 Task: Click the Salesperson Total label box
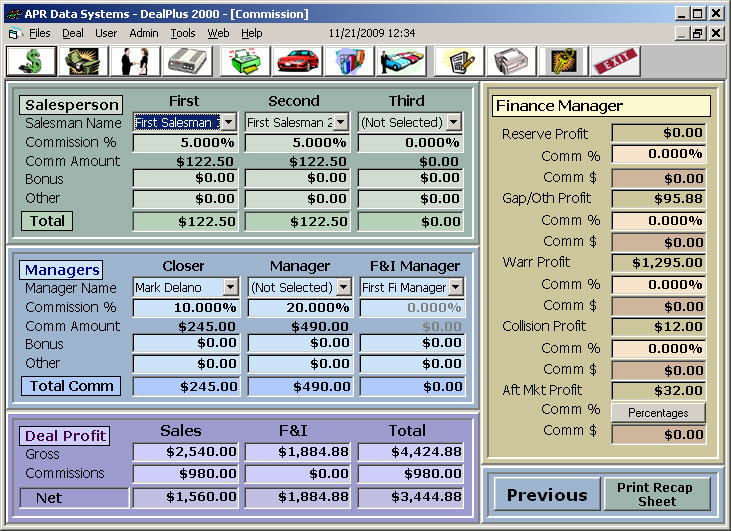[47, 221]
